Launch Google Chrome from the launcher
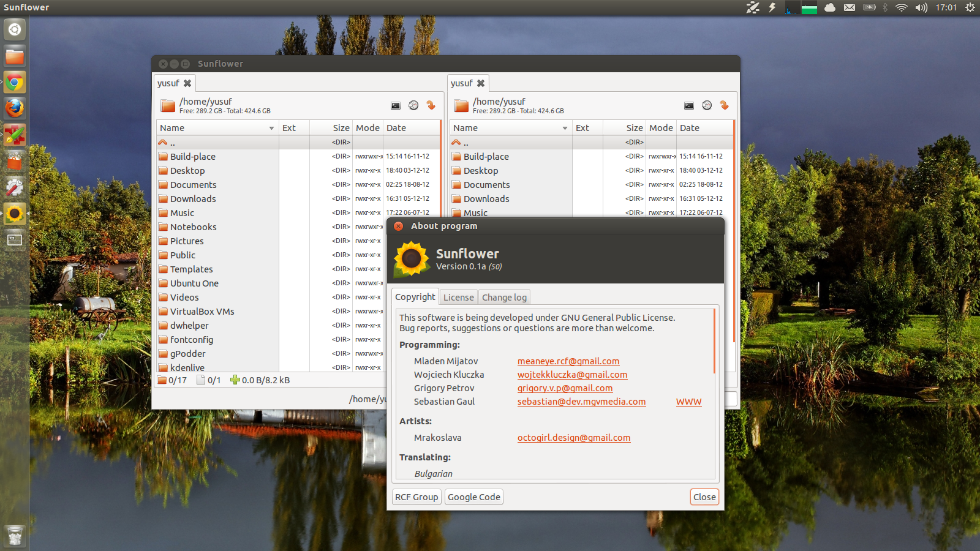Image resolution: width=980 pixels, height=551 pixels. 15,82
